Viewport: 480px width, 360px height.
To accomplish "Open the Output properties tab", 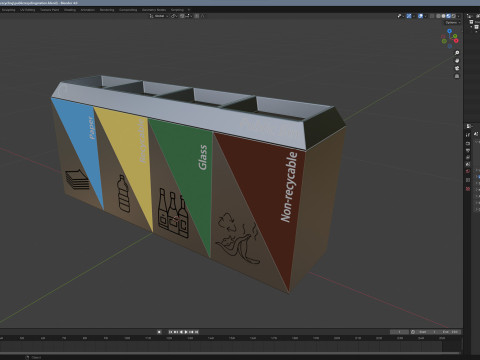I will click(468, 150).
